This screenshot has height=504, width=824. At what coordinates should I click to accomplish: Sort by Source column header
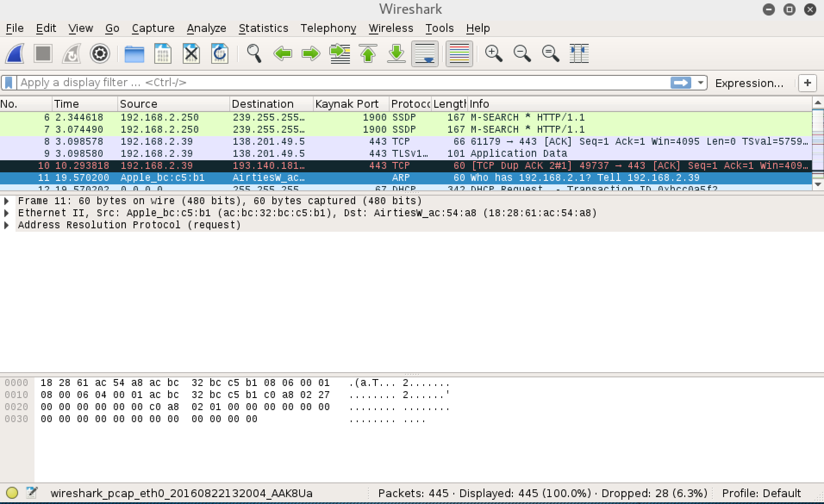click(x=174, y=104)
